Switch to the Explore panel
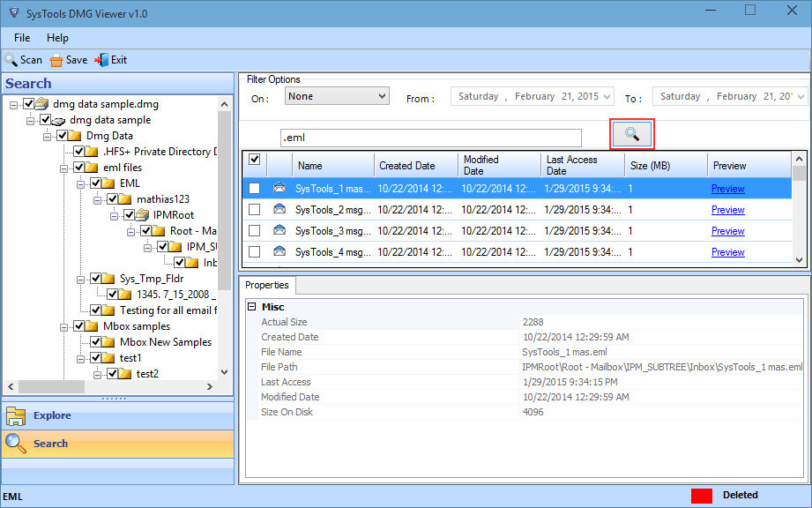Screen dimensions: 812x508 pos(117,415)
